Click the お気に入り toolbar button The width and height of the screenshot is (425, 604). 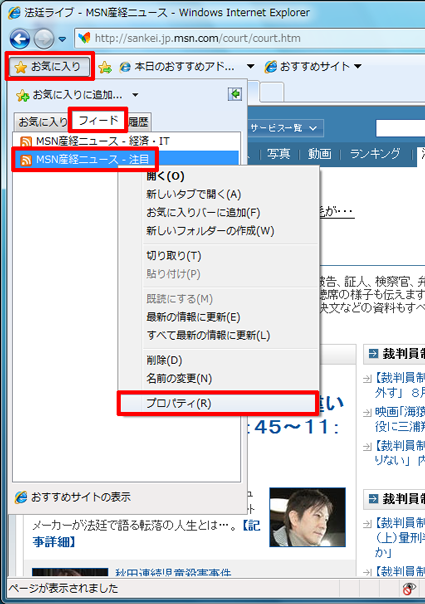[x=49, y=67]
